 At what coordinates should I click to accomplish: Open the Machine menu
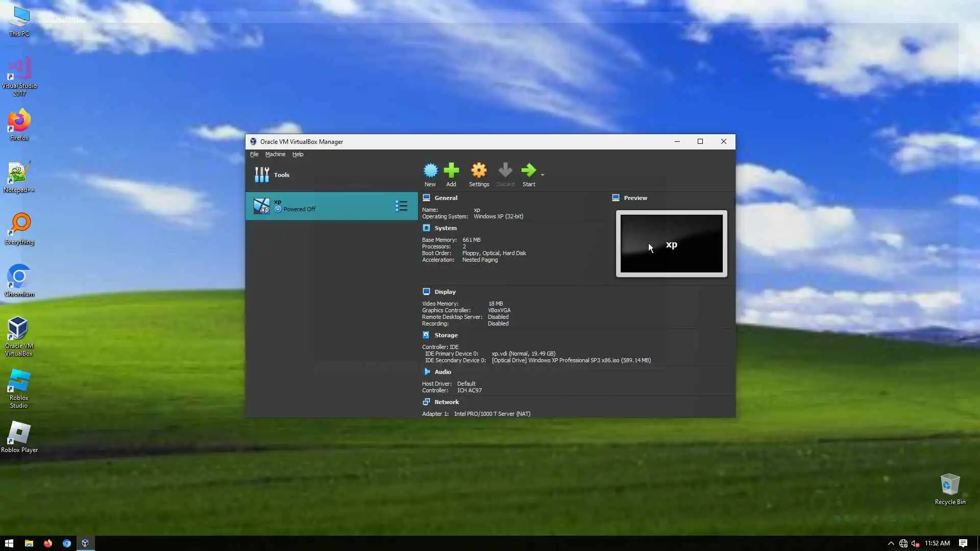pyautogui.click(x=275, y=154)
